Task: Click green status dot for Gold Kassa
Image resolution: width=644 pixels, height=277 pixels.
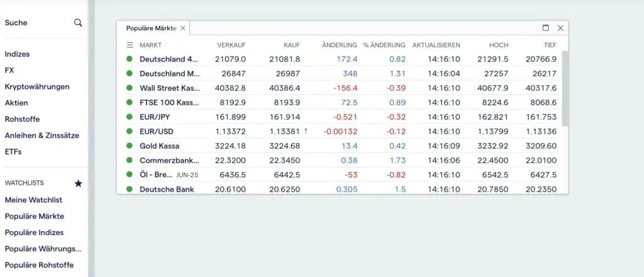Action: pyautogui.click(x=130, y=146)
